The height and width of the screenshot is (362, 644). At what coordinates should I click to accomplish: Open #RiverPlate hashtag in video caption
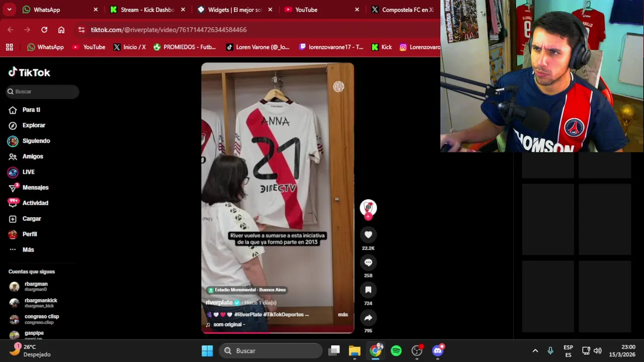(248, 314)
